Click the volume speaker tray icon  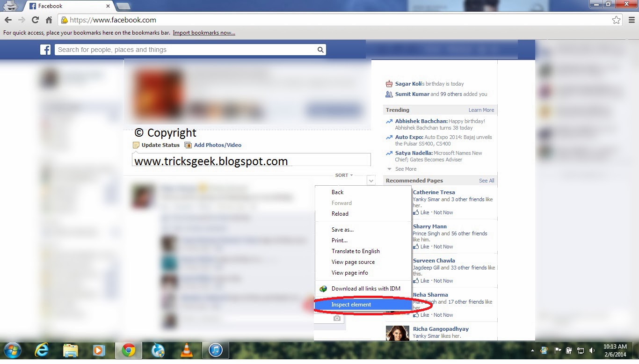point(592,350)
